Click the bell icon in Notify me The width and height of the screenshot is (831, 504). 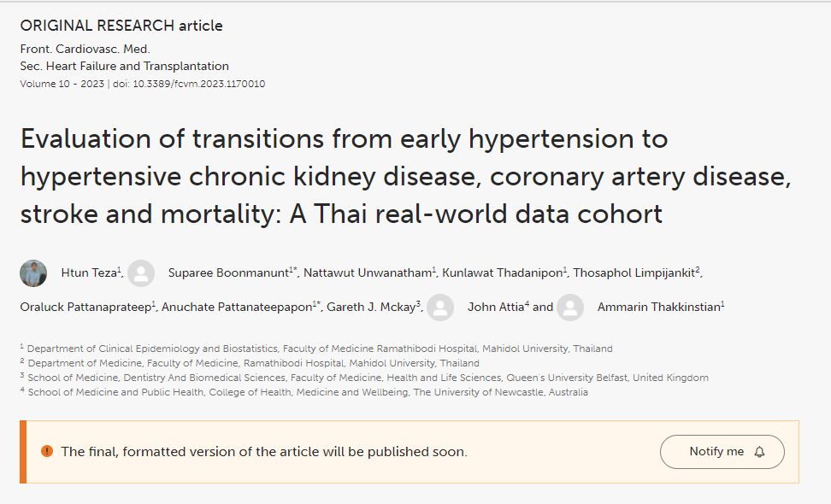(x=759, y=452)
